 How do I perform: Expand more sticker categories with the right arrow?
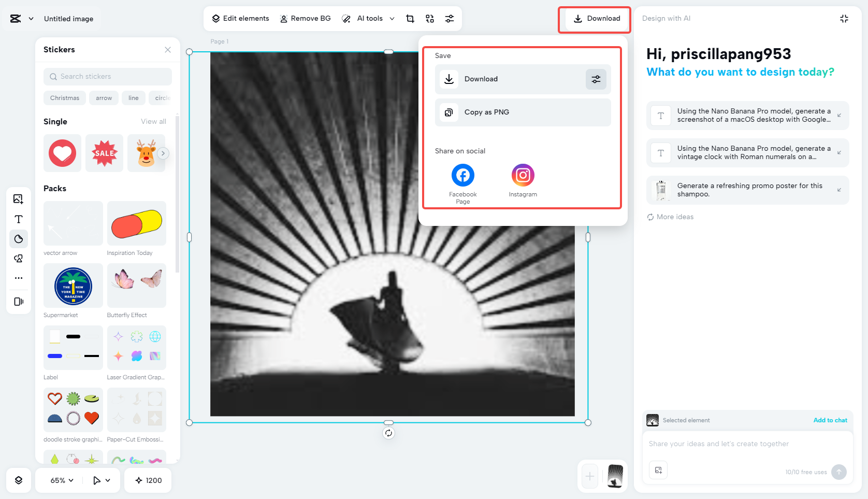[x=163, y=153]
